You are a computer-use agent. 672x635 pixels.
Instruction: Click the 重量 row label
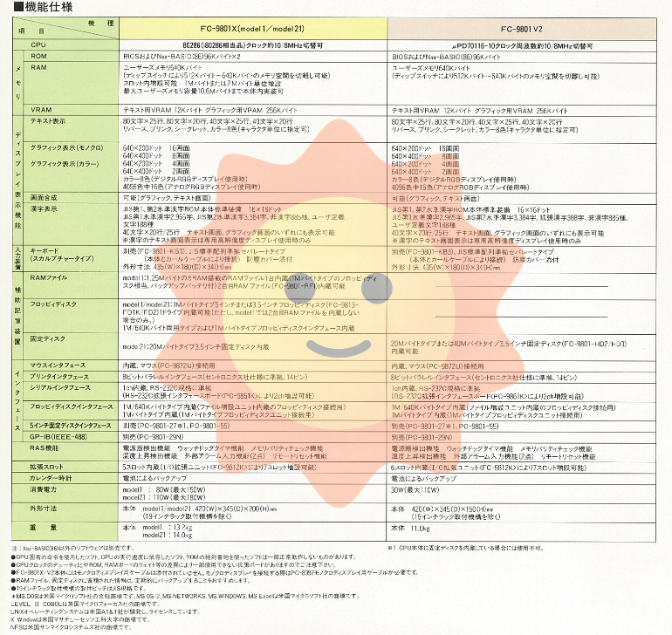(x=42, y=528)
